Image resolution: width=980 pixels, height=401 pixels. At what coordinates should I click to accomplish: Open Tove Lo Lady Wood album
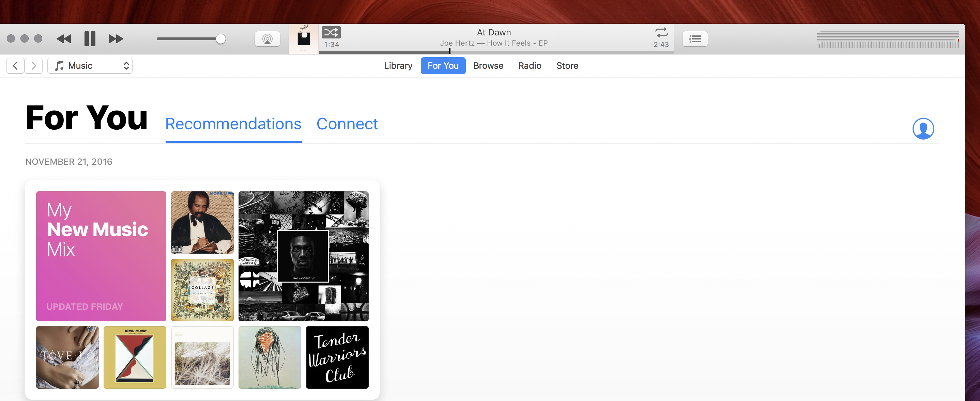pos(67,357)
